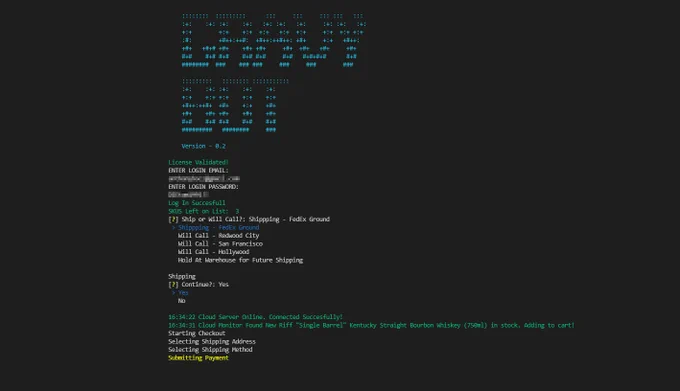This screenshot has height=391, width=680.
Task: Select highlighted 'Yes' under Continue prompt
Action: click(x=183, y=293)
